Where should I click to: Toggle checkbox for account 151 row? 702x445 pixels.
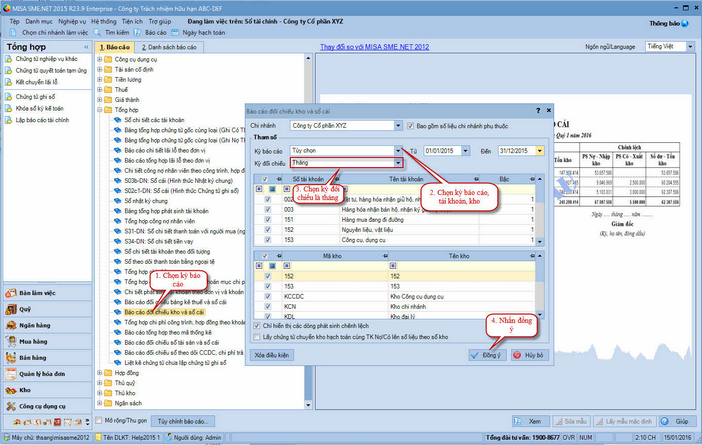[268, 220]
